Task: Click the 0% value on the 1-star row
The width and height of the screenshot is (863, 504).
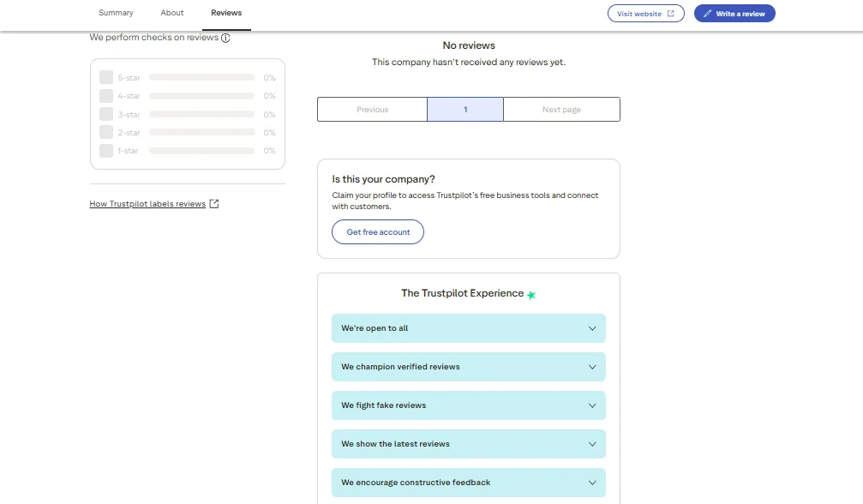Action: point(269,151)
